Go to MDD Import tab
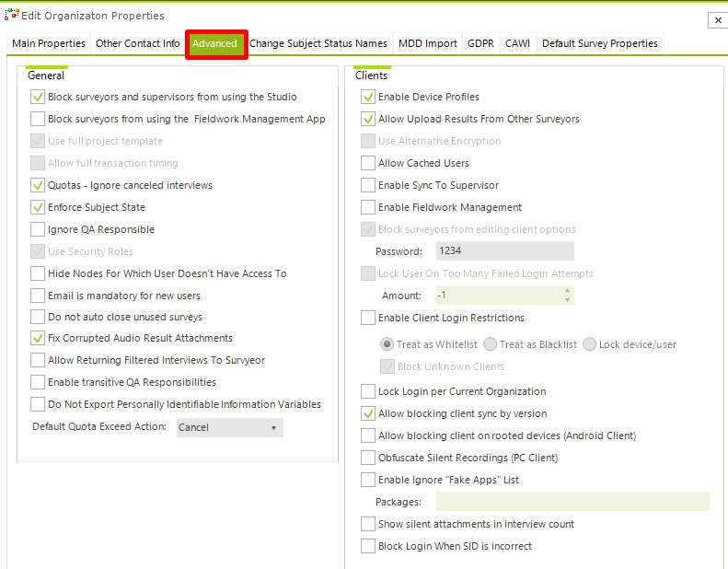 [x=428, y=43]
